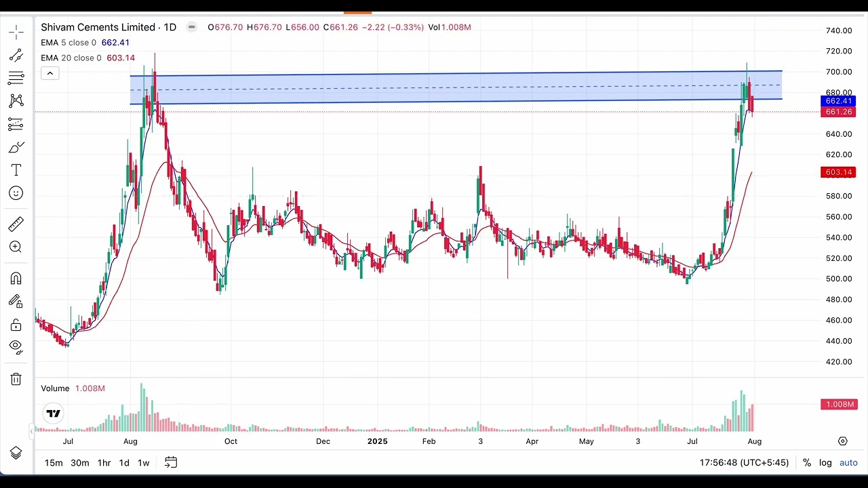Open the patterns drawing tool
Viewport: 868px width, 488px height.
coord(16,101)
